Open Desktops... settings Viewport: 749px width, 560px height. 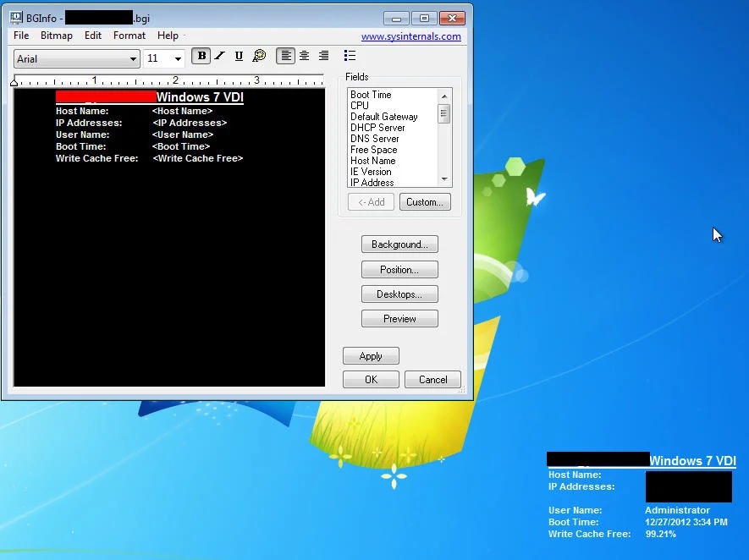[x=399, y=294]
